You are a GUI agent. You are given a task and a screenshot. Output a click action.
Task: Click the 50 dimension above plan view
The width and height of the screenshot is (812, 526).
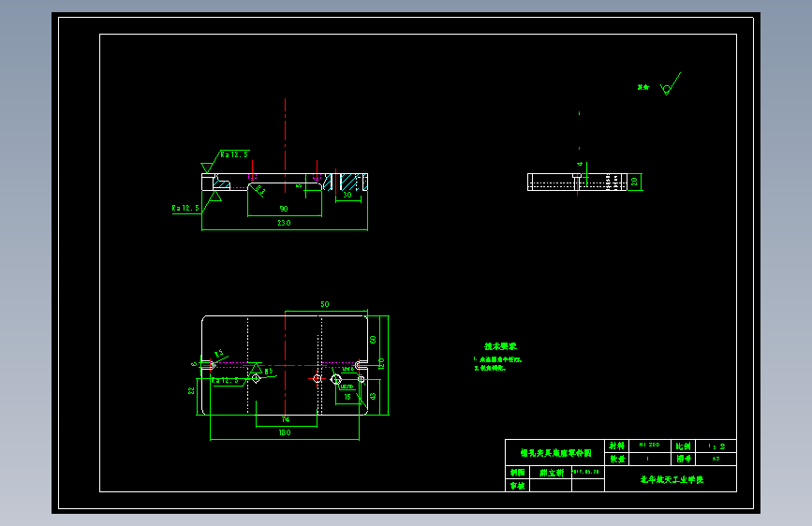click(x=325, y=304)
